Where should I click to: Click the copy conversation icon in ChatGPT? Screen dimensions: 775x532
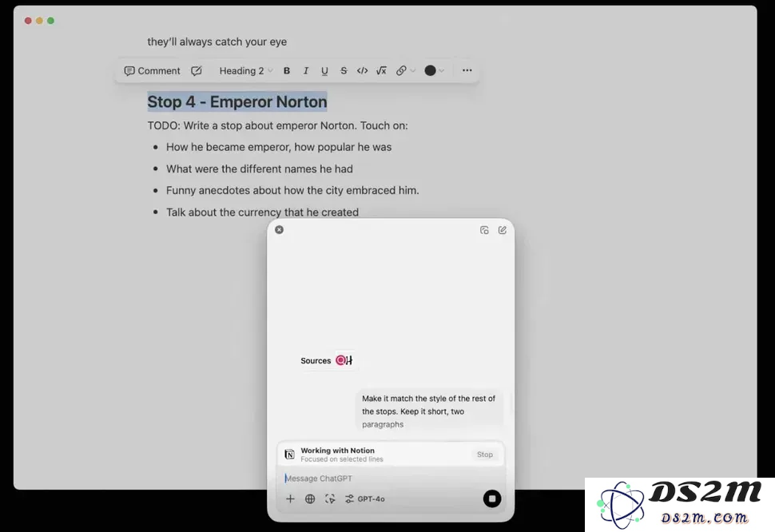484,230
